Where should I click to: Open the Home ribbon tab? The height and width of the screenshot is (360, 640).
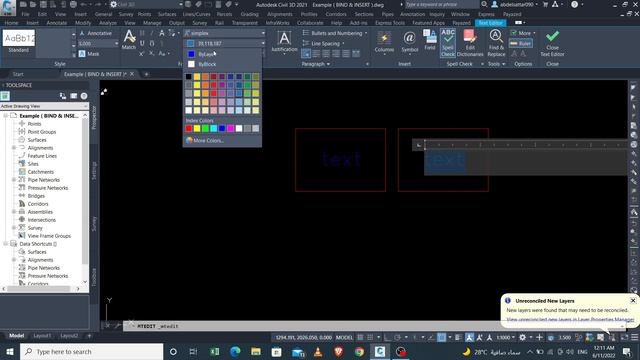pyautogui.click(x=11, y=23)
